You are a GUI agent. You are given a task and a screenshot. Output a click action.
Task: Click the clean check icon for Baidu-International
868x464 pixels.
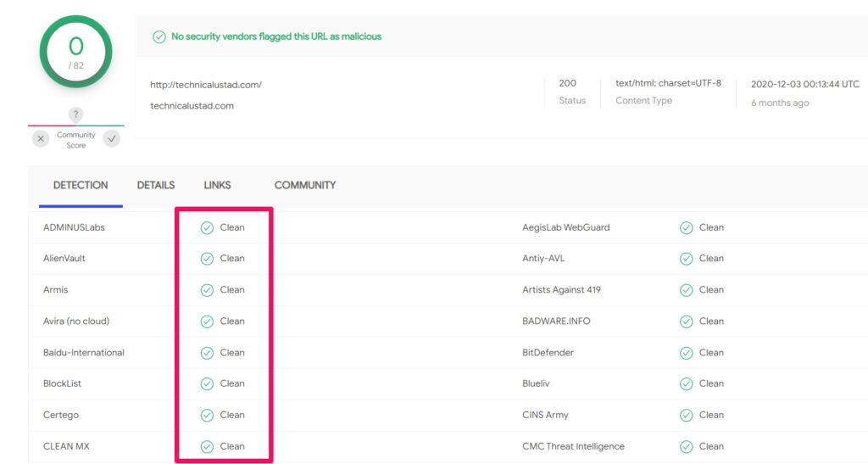[x=207, y=353]
